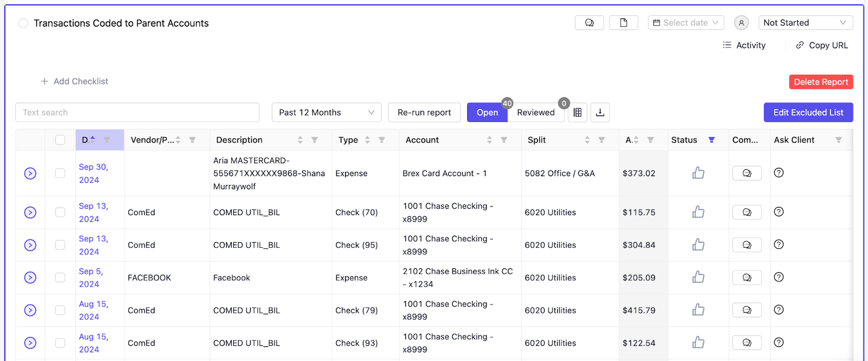This screenshot has width=868, height=361.
Task: Open the comment icon on the Facebook row
Action: pos(746,278)
